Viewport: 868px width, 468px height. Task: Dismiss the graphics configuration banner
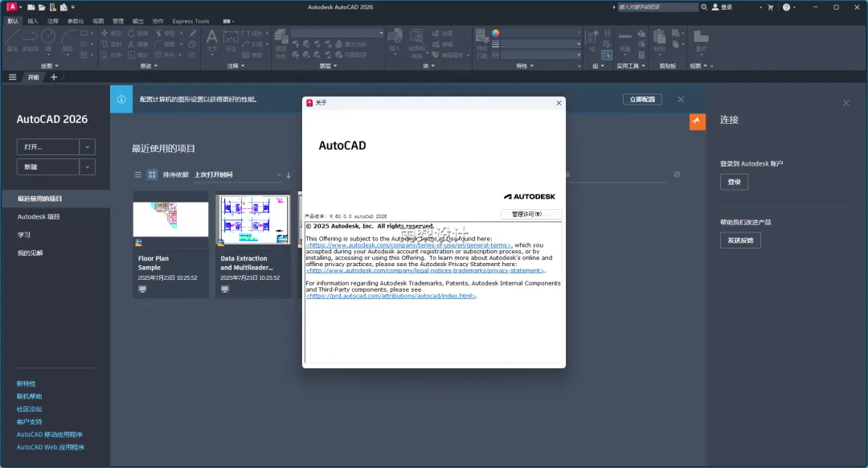[x=681, y=99]
